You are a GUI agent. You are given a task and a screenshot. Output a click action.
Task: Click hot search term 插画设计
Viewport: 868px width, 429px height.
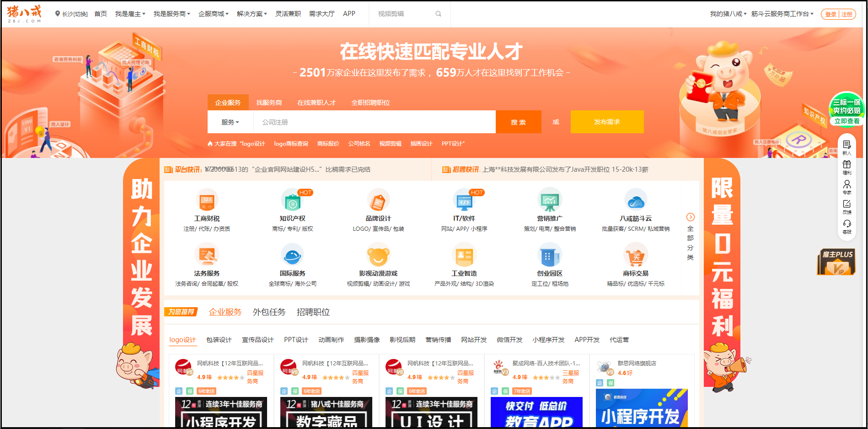(x=421, y=144)
